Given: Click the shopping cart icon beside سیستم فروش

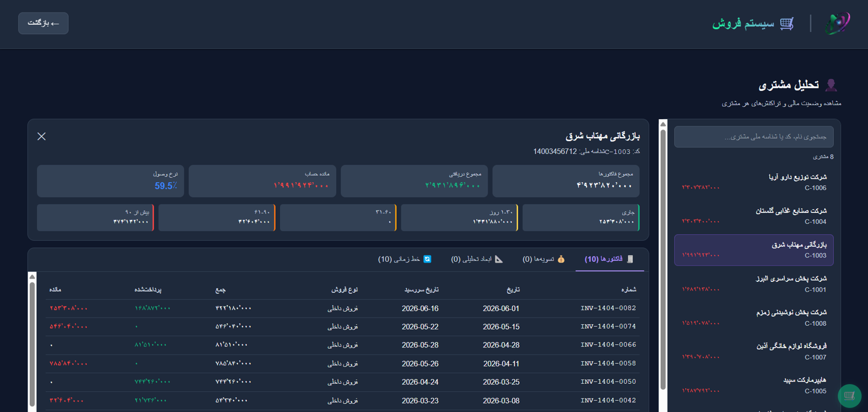Looking at the screenshot, I should pyautogui.click(x=787, y=23).
